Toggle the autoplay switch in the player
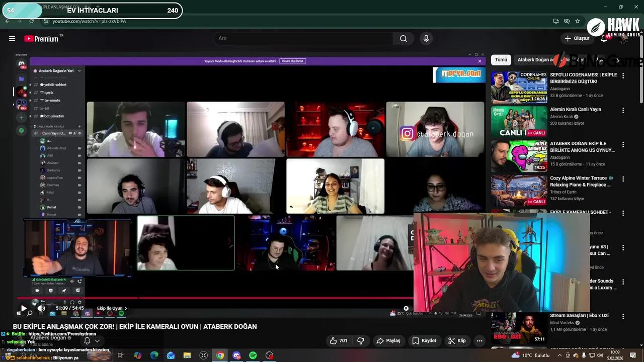This screenshot has height=362, width=644. (406, 308)
